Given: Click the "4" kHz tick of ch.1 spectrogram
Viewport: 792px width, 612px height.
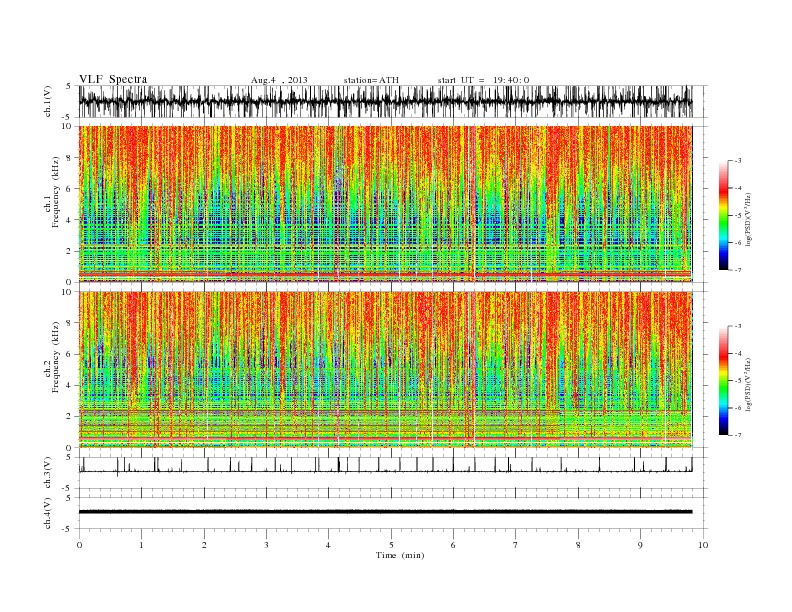Looking at the screenshot, I should (x=69, y=220).
